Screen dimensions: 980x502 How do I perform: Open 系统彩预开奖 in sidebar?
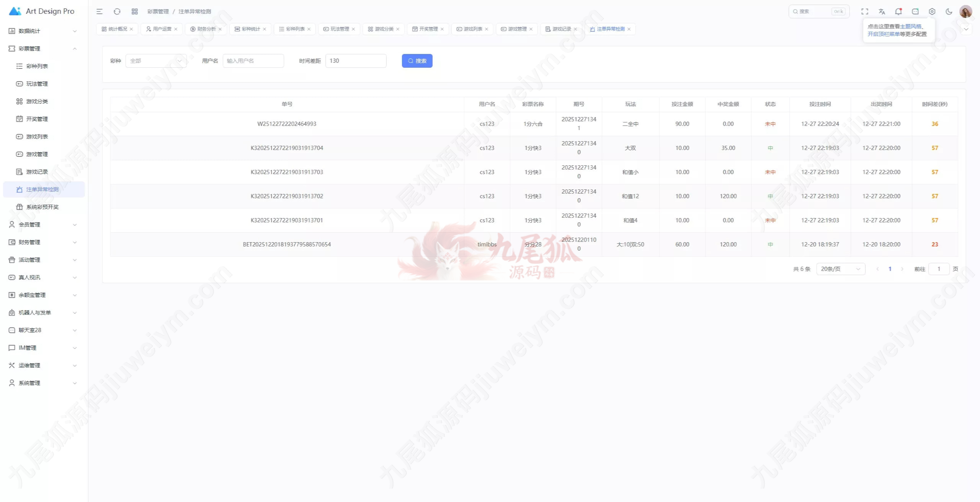42,207
